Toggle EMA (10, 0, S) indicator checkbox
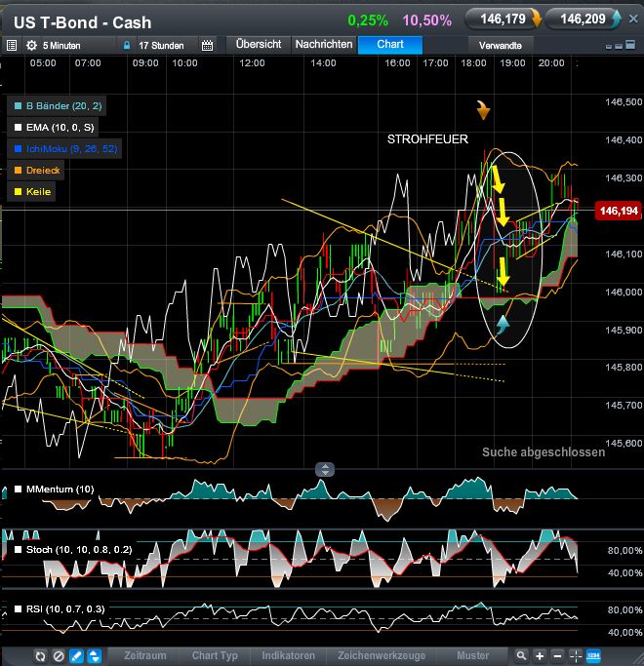Screen dimensions: 644x666 point(18,127)
